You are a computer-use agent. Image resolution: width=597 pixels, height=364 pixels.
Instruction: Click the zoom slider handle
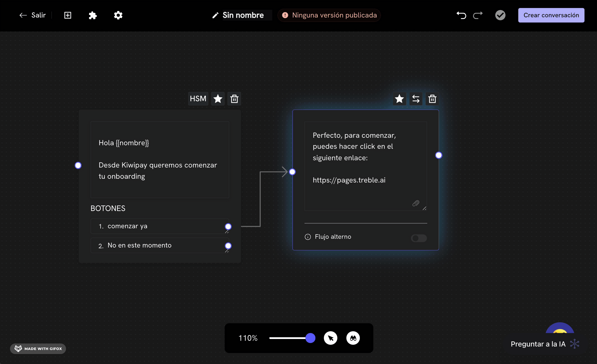pyautogui.click(x=310, y=338)
